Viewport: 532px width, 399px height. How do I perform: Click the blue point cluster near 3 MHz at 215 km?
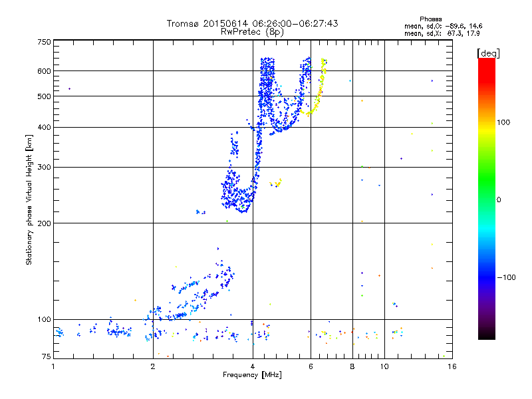tap(201, 212)
